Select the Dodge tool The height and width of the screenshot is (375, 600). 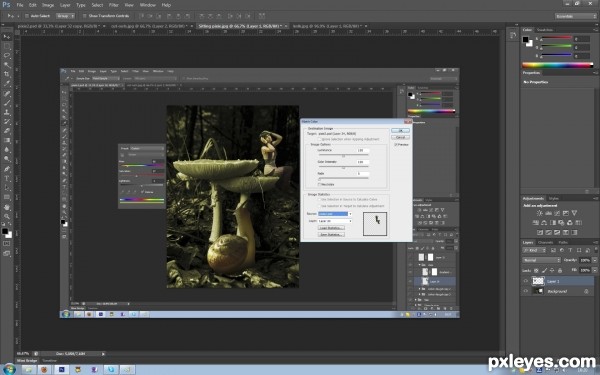(7, 159)
